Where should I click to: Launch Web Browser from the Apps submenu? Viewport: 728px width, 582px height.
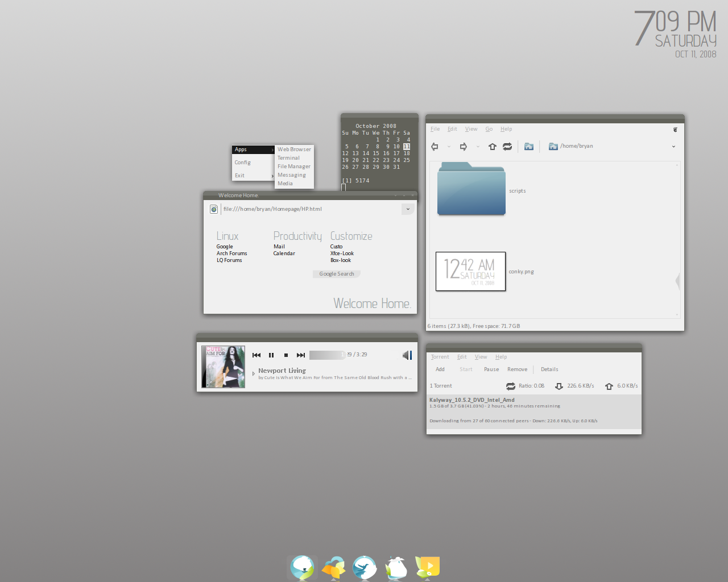[295, 149]
